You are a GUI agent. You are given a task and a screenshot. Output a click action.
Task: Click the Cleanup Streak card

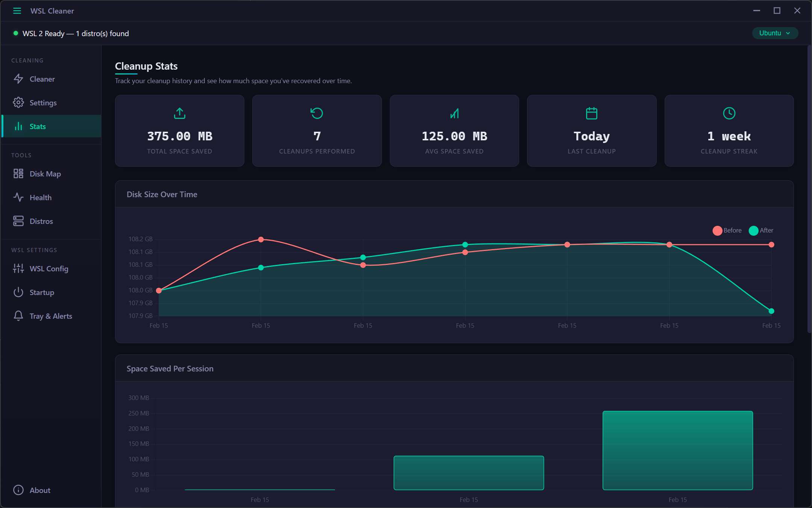(x=729, y=131)
